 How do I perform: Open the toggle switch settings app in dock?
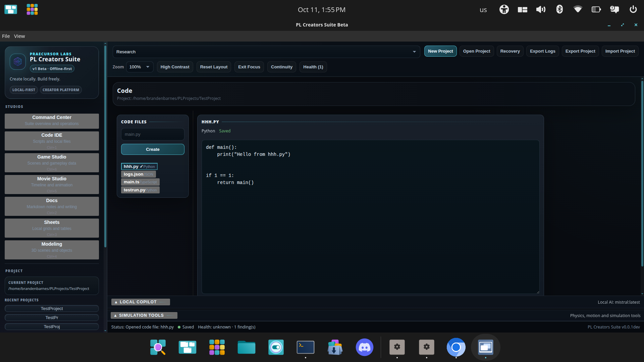coord(276,347)
